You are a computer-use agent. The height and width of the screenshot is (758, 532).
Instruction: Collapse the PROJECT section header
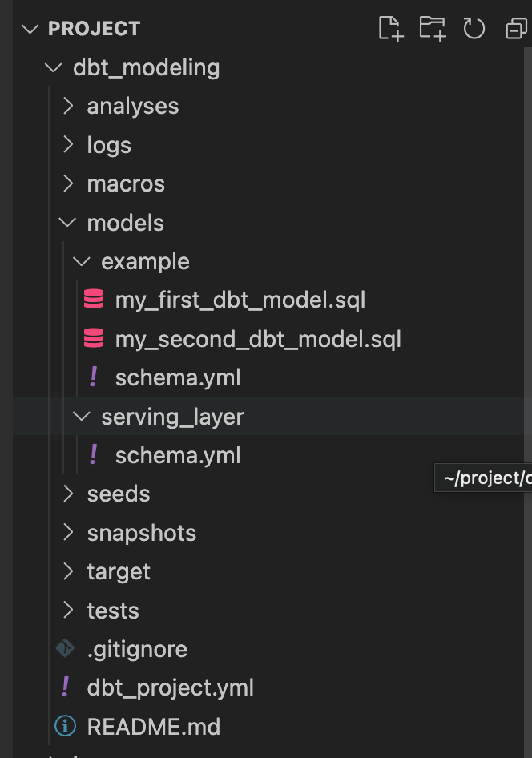click(30, 29)
